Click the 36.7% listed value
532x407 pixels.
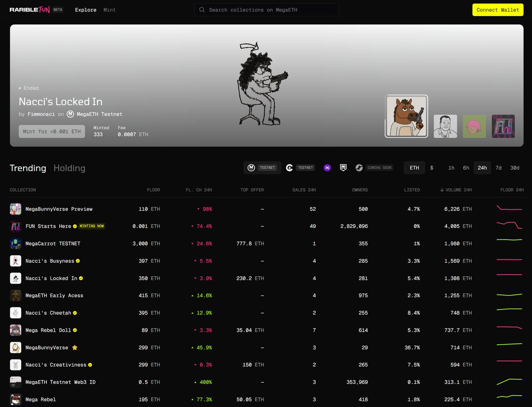pyautogui.click(x=412, y=348)
